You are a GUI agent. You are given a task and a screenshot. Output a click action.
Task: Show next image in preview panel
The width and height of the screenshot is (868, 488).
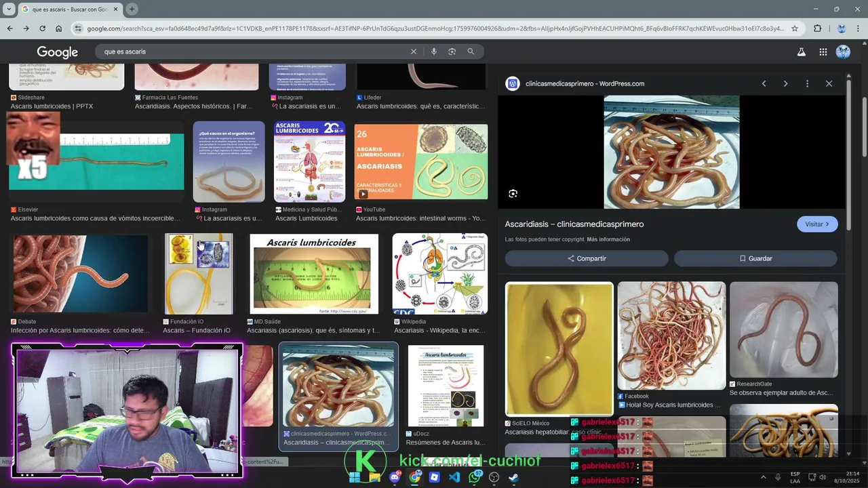click(785, 83)
